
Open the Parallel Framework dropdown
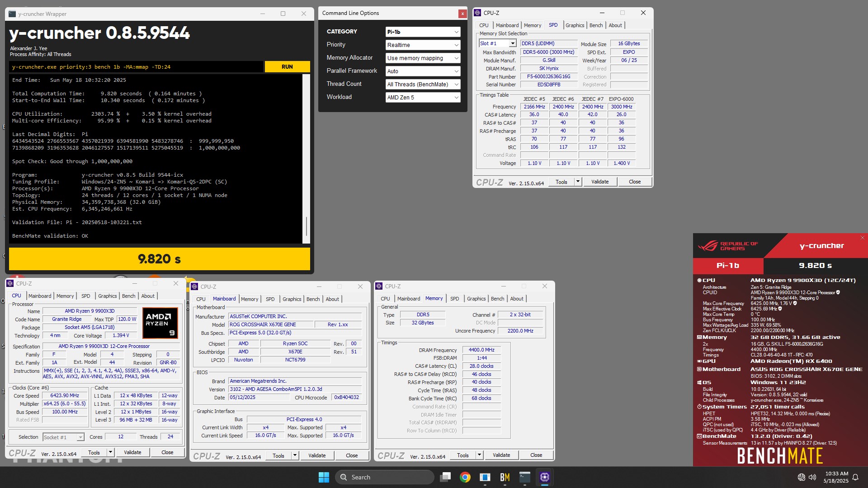pyautogui.click(x=423, y=71)
